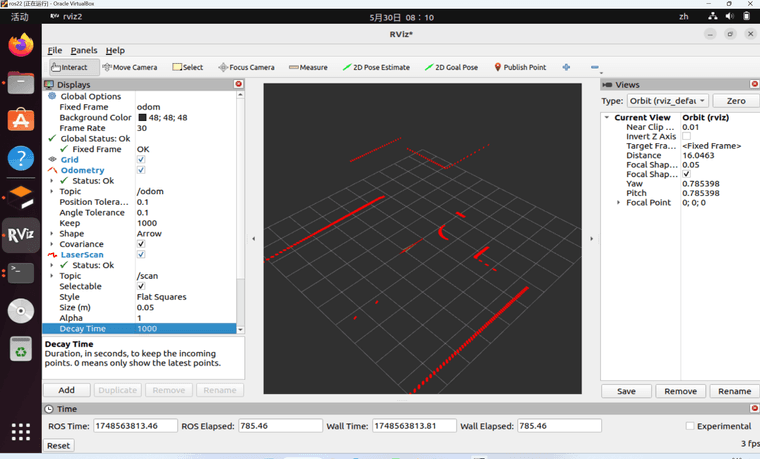This screenshot has width=760, height=459.
Task: Click the Reset time button
Action: coord(59,445)
